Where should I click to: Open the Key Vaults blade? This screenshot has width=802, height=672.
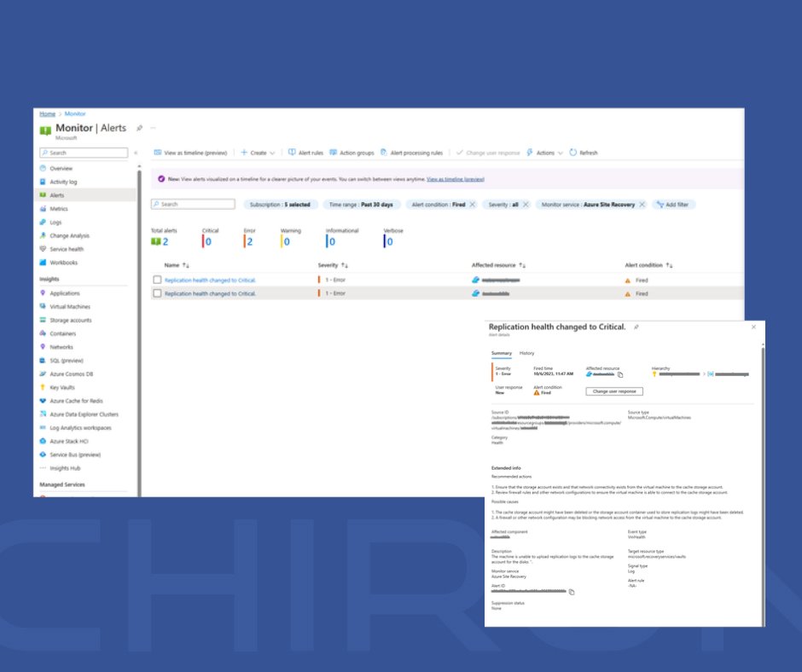tap(63, 387)
